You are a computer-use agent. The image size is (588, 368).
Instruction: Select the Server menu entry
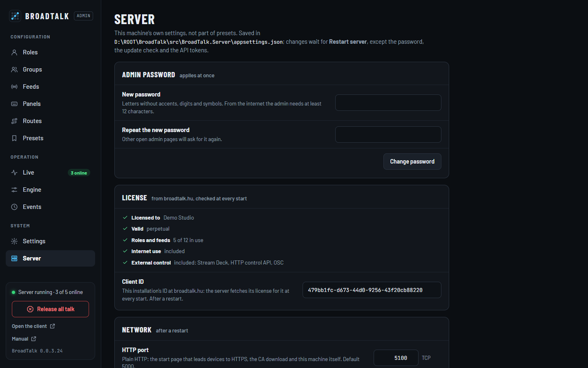click(x=51, y=258)
